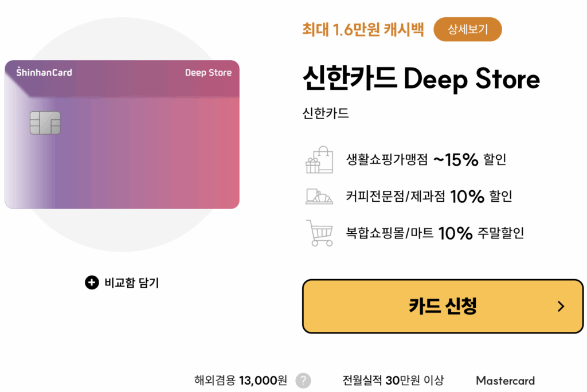Click the Mastercard brand label
This screenshot has width=587, height=392.
505,381
